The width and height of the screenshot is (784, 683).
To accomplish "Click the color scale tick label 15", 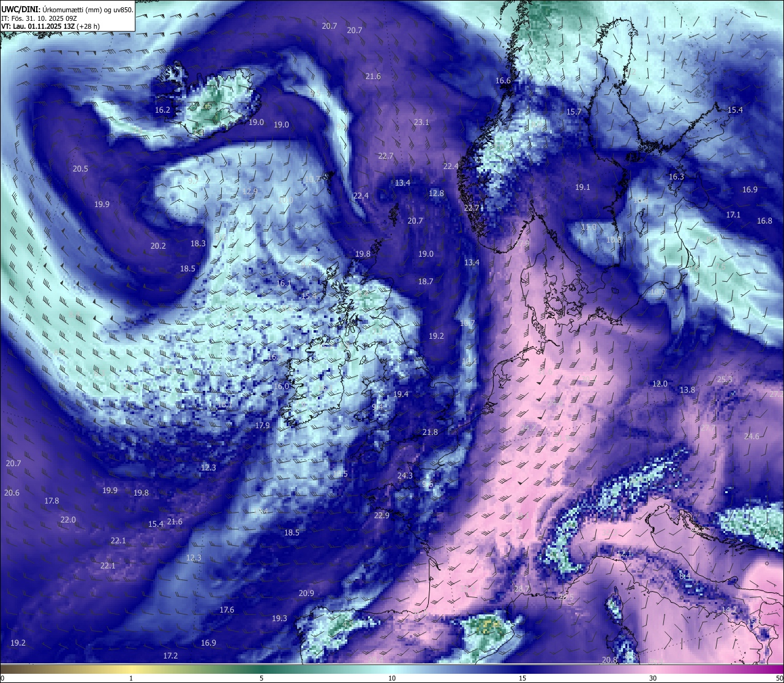I will [522, 678].
